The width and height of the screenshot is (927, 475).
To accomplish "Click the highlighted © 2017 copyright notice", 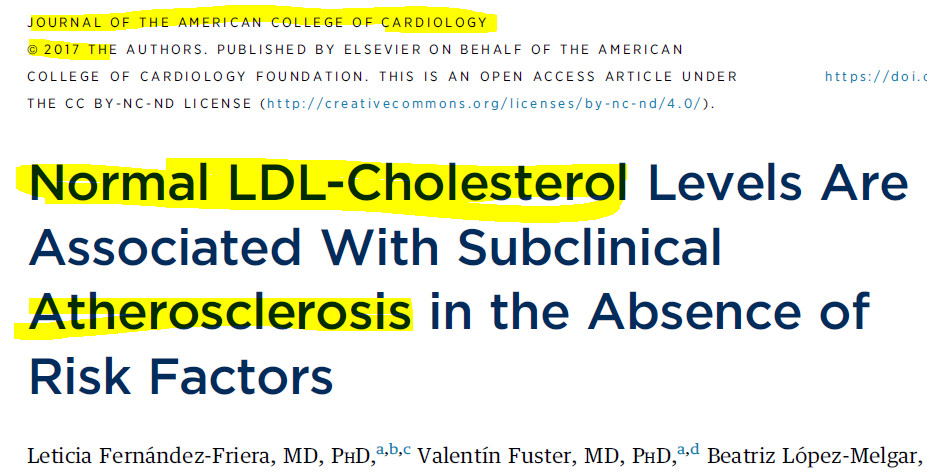I will coord(69,50).
